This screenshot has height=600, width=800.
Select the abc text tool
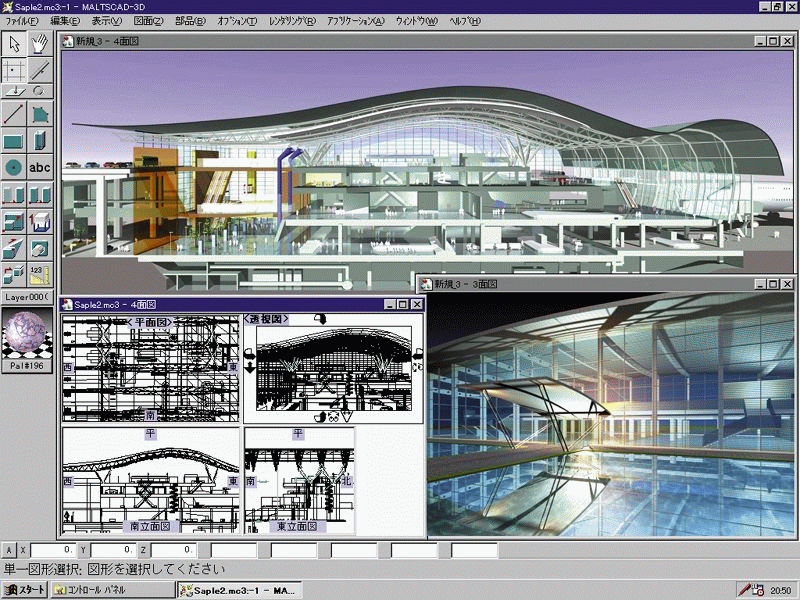pos(38,168)
